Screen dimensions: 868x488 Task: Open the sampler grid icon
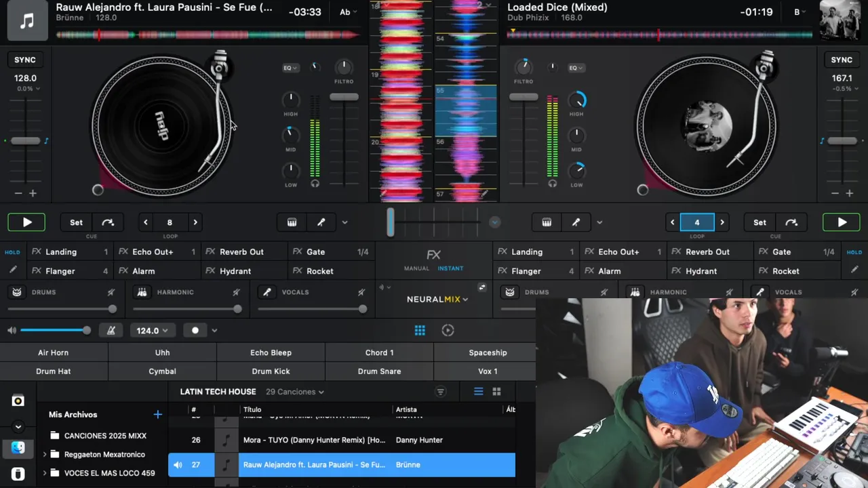click(x=420, y=331)
